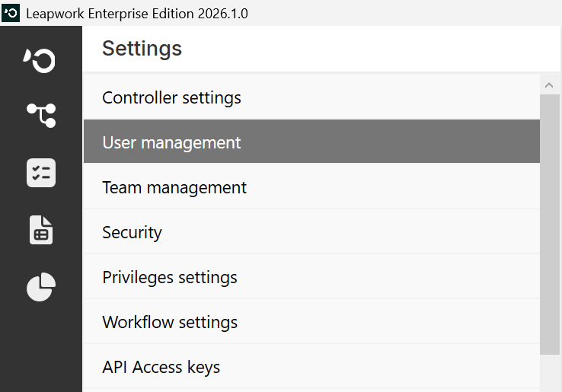Select Controller settings

(x=311, y=97)
